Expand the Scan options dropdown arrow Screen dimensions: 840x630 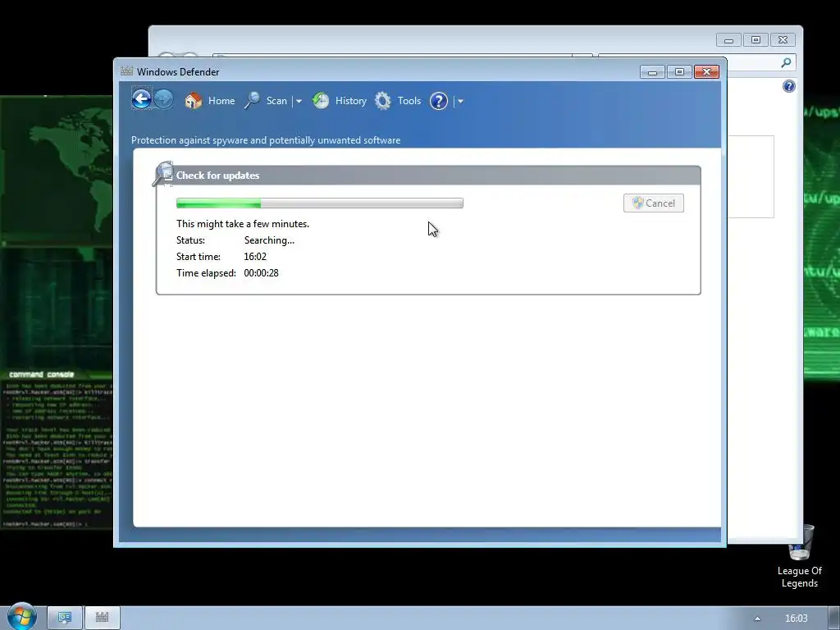(x=299, y=101)
